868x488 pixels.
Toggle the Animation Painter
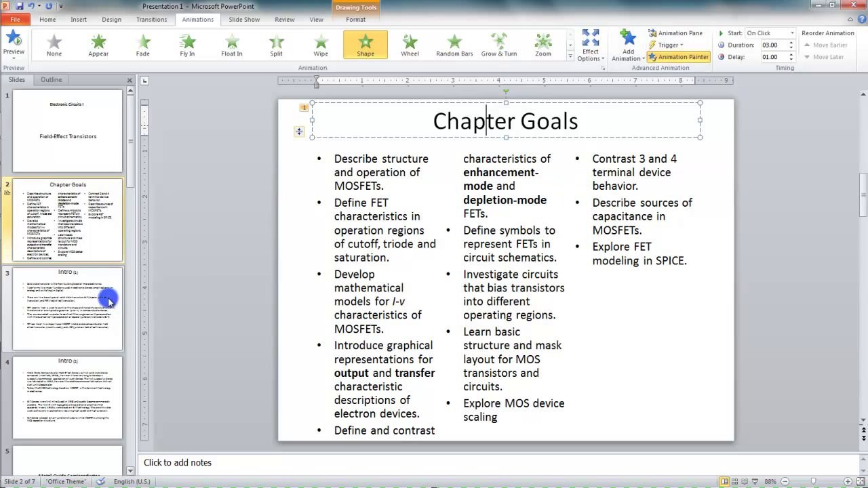(x=678, y=57)
